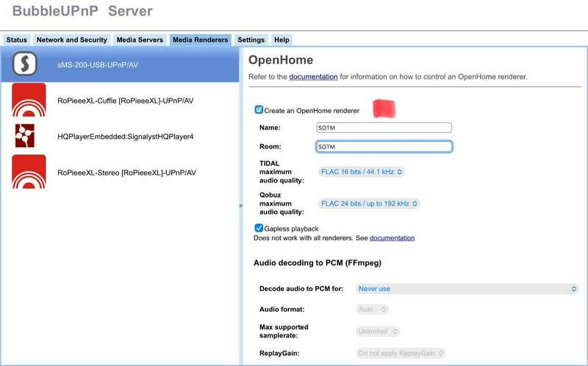The height and width of the screenshot is (366, 588).
Task: Select RoPieeeXL-Stereo renderer entry text
Action: pyautogui.click(x=125, y=173)
